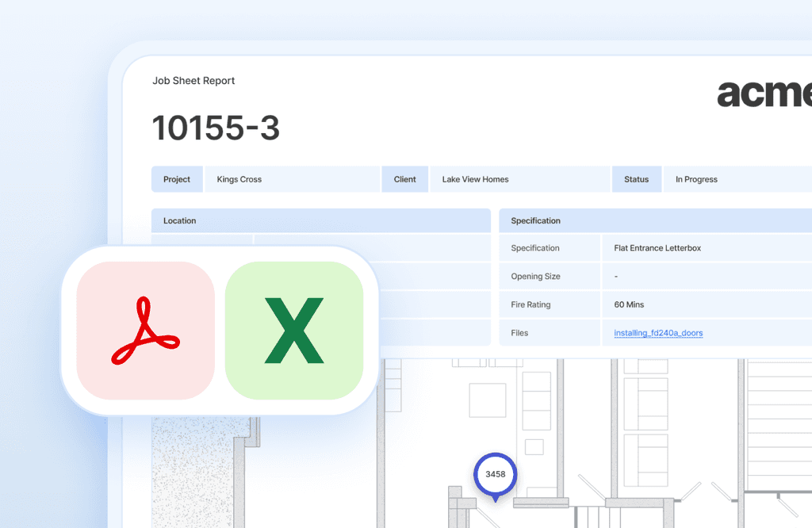
Task: Select the blue map pin on the floorplan
Action: pos(495,475)
